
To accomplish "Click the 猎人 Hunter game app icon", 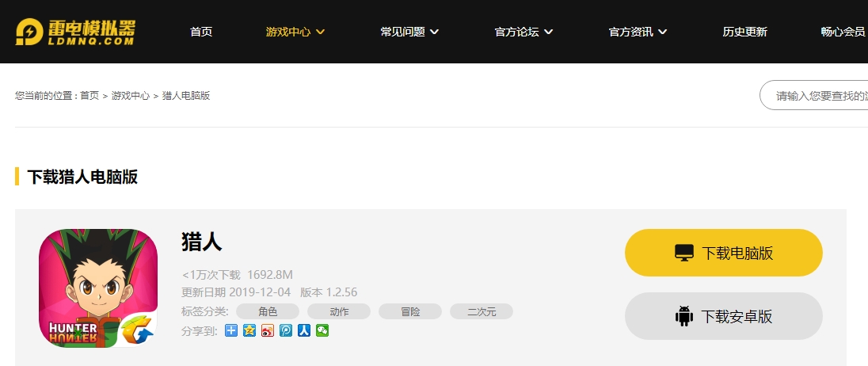I will pyautogui.click(x=98, y=288).
